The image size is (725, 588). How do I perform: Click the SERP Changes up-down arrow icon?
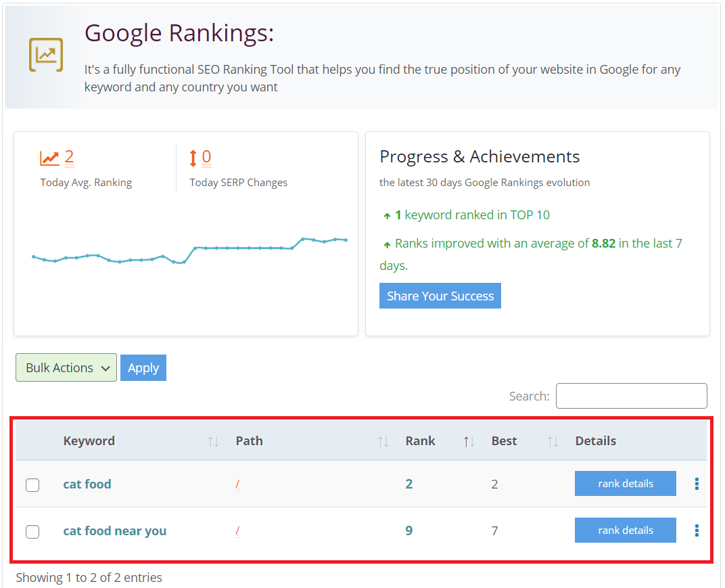click(x=193, y=158)
